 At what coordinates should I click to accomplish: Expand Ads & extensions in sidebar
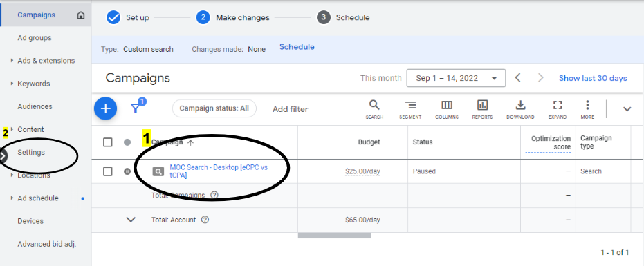(x=12, y=61)
